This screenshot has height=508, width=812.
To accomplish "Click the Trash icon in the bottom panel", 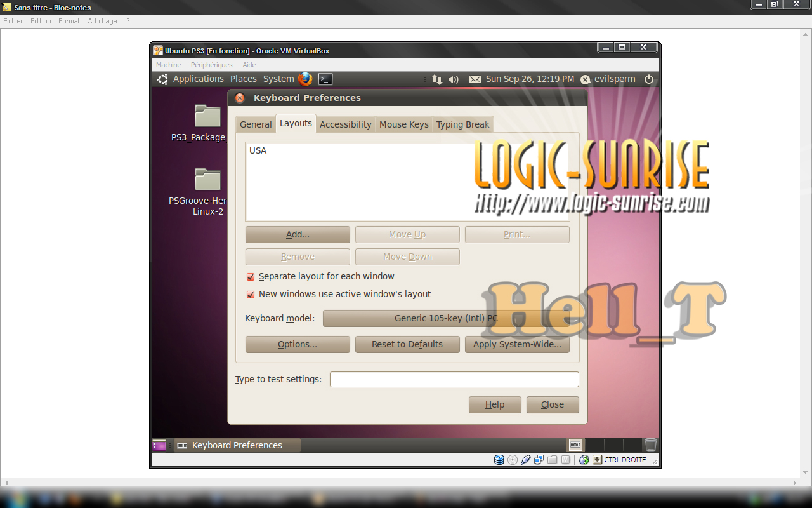I will pyautogui.click(x=650, y=444).
